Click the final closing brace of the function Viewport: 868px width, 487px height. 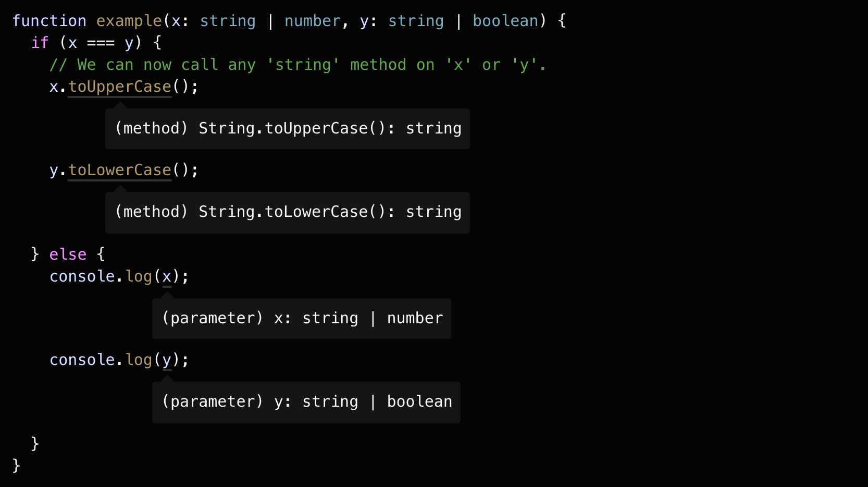pyautogui.click(x=16, y=465)
